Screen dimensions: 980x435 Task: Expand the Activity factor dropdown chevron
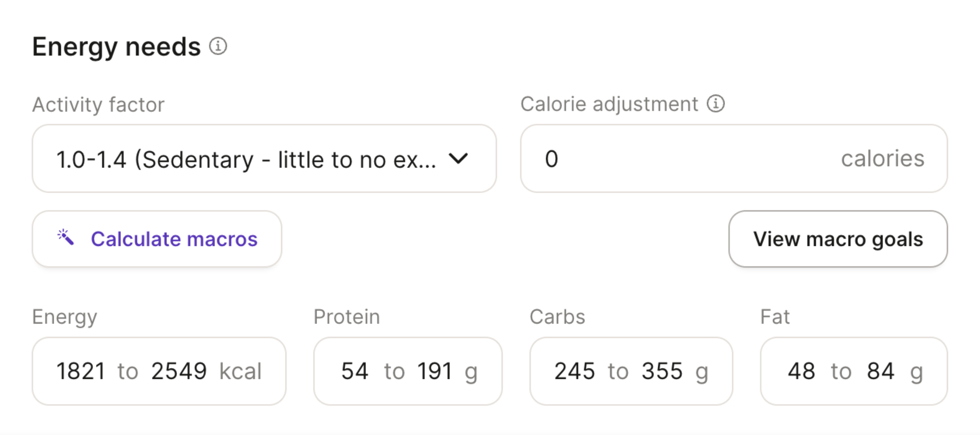(x=458, y=159)
